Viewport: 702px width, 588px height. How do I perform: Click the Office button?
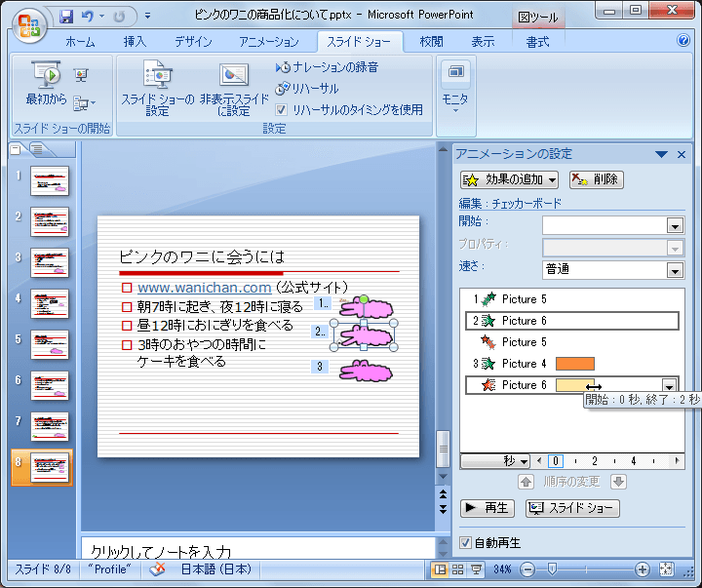pyautogui.click(x=29, y=25)
